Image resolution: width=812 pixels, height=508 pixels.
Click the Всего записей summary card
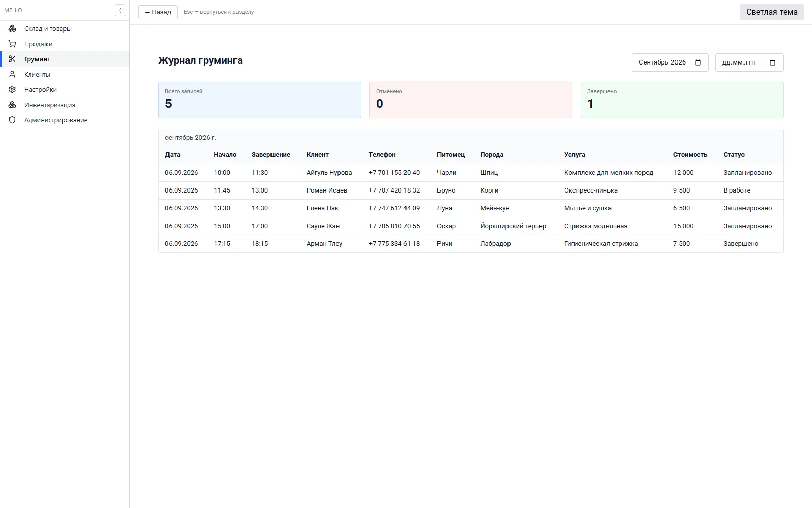[260, 100]
